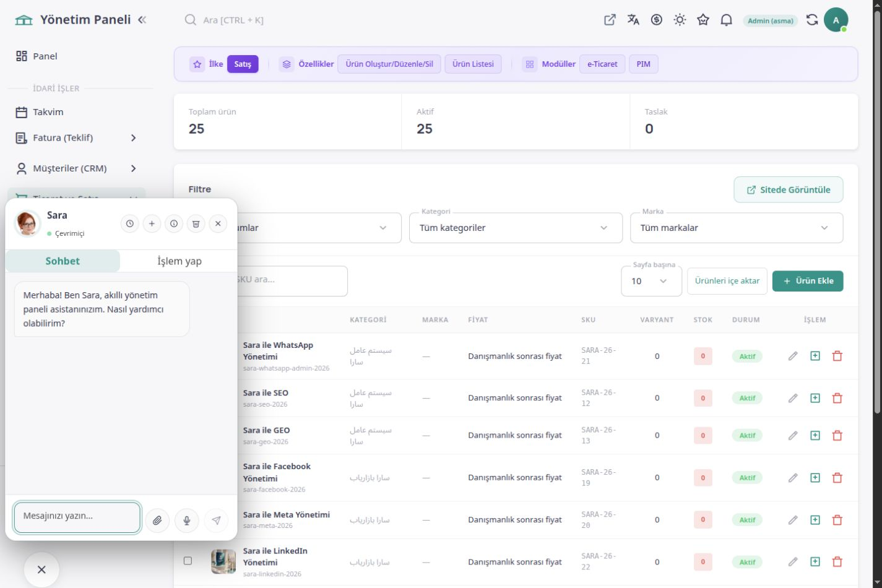Click '+ Ürün Ekle' button
The width and height of the screenshot is (882, 588).
pos(808,281)
